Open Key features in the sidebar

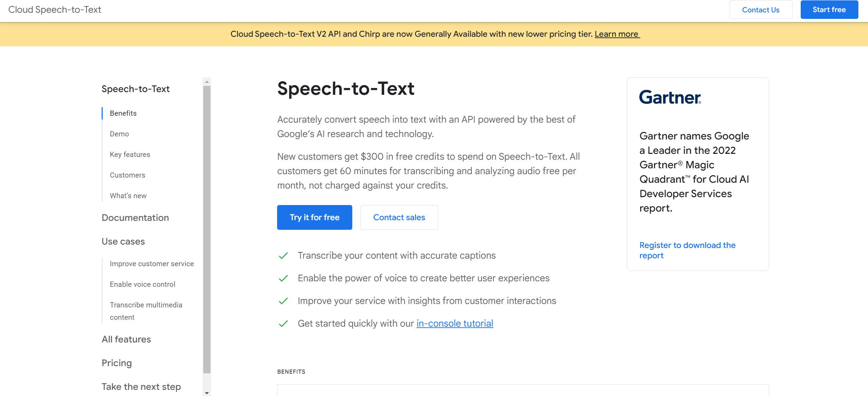coord(130,154)
